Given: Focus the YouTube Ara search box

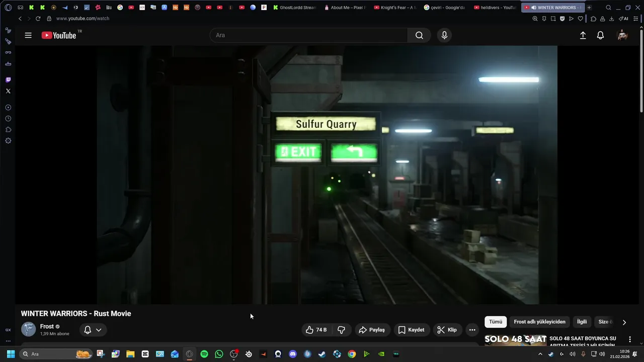Looking at the screenshot, I should [309, 35].
